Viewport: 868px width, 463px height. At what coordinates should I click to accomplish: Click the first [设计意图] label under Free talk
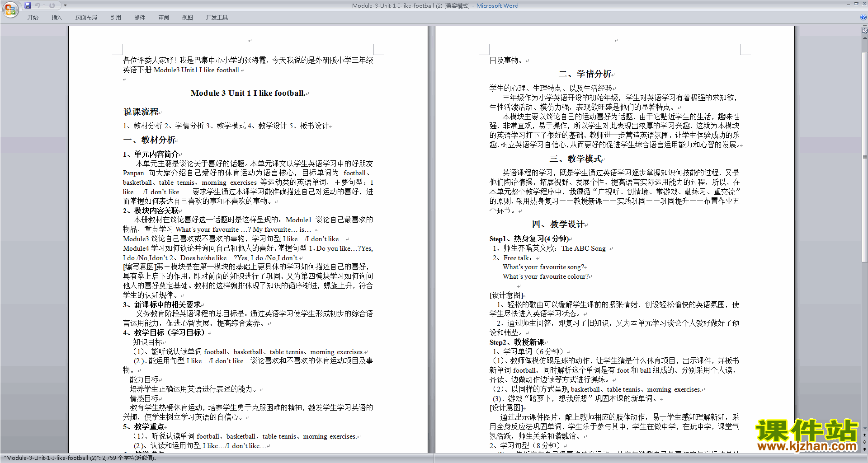click(506, 295)
